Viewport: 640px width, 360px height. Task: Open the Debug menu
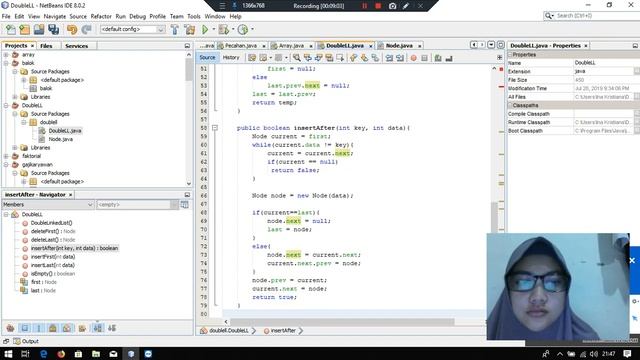pos(138,16)
